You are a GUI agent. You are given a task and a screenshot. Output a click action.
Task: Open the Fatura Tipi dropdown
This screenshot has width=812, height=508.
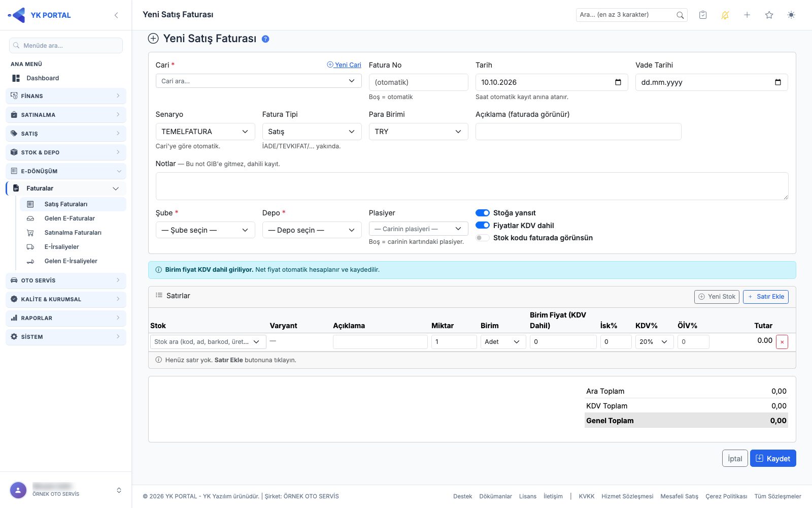point(312,132)
